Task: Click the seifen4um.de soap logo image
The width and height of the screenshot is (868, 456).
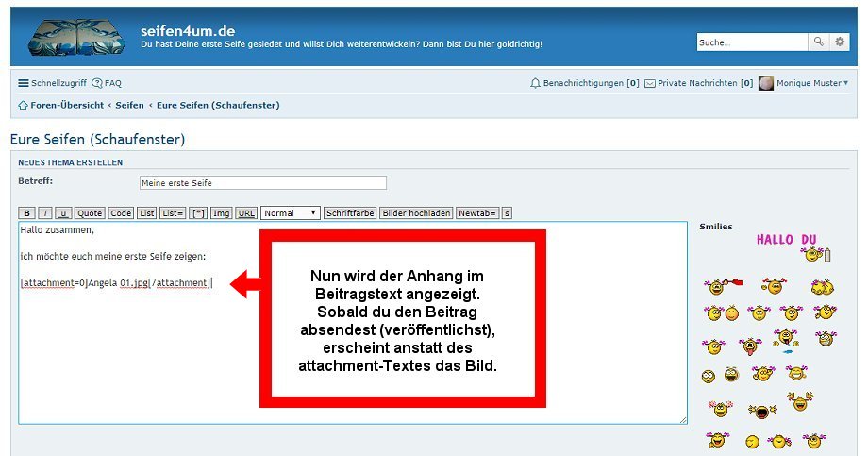Action: click(75, 37)
